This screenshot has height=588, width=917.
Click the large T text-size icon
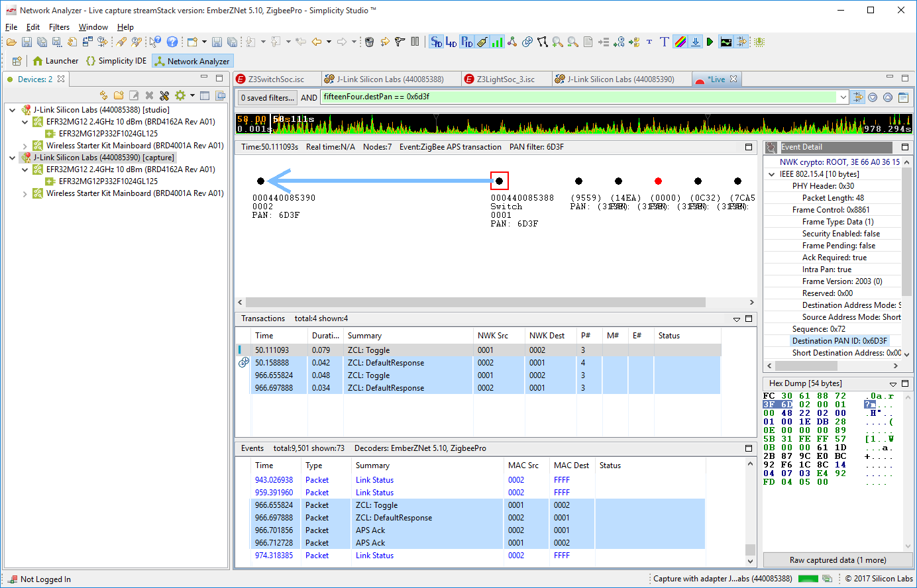[x=665, y=42]
